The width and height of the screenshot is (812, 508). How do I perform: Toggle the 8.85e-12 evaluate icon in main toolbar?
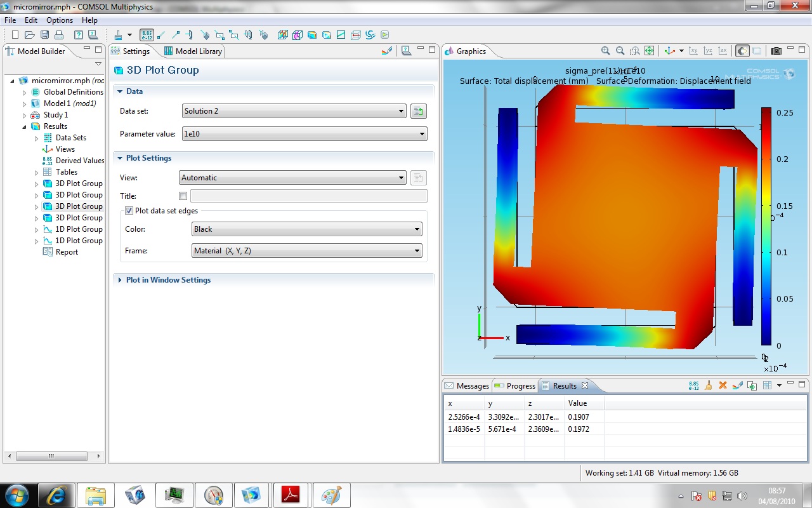pyautogui.click(x=147, y=35)
